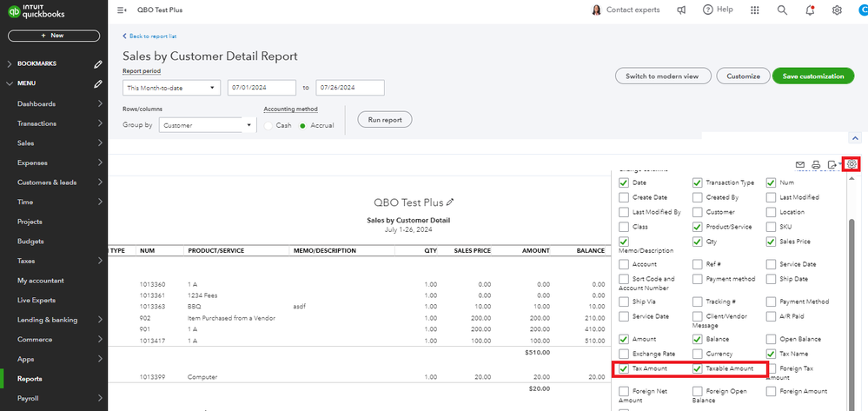Click the Run report button
This screenshot has height=411, width=868.
[x=384, y=119]
